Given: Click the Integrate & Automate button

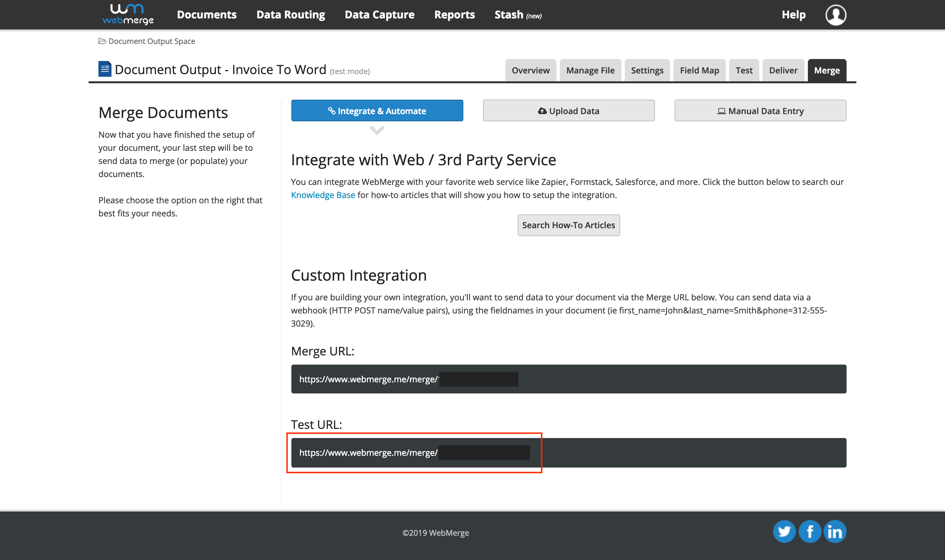Looking at the screenshot, I should click(377, 110).
